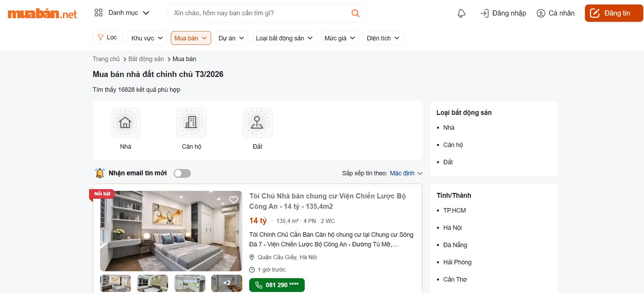Open the Mua bán filter dropdown
The width and height of the screenshot is (644, 293).
191,38
